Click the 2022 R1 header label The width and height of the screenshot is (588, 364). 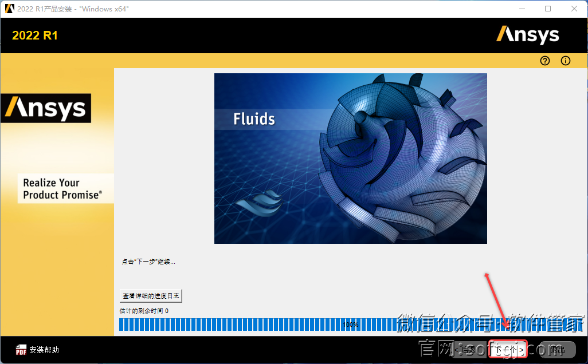pos(35,35)
